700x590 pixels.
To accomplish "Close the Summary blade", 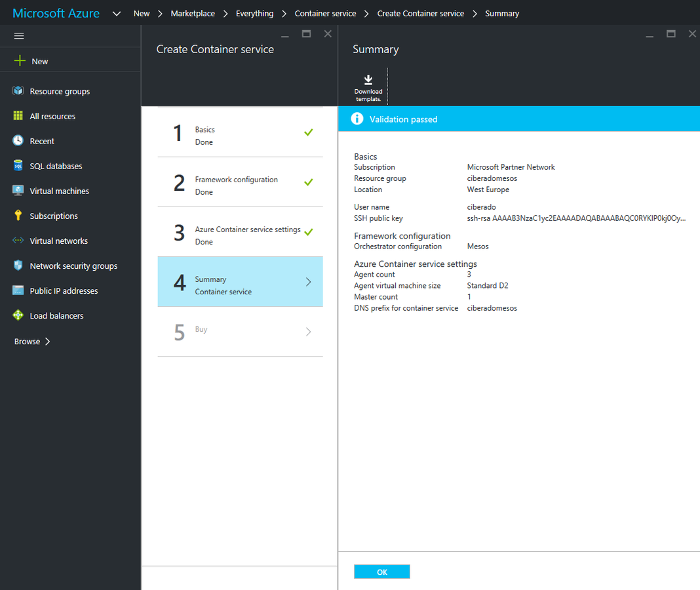I will [692, 34].
